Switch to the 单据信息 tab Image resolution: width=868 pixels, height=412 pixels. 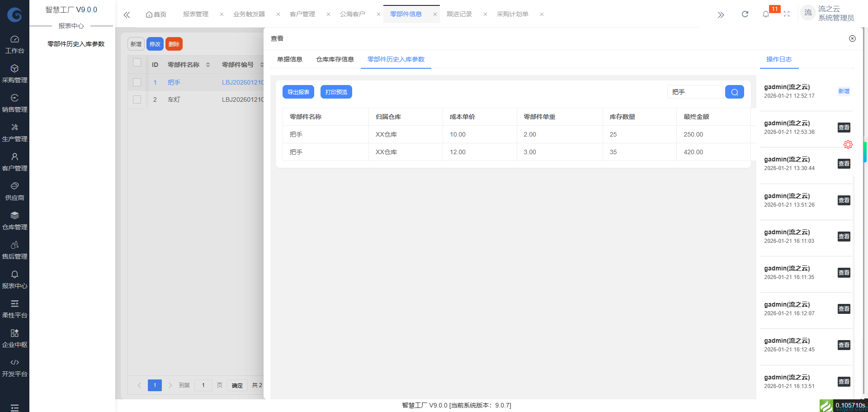pos(290,59)
